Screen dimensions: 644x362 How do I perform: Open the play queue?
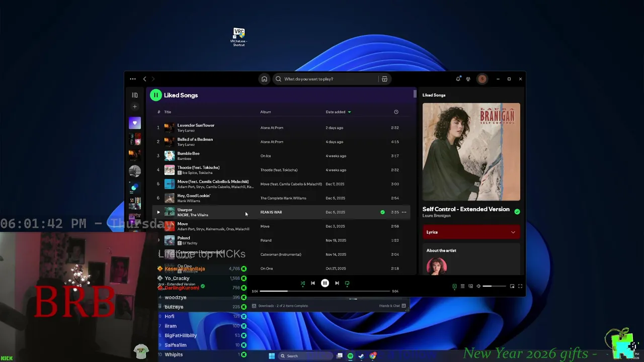(462, 286)
